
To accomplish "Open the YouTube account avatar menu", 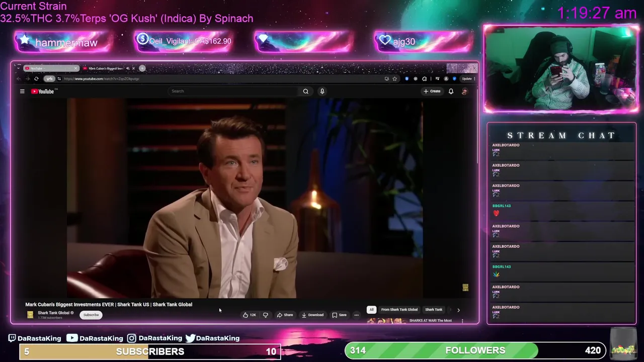I will [464, 91].
